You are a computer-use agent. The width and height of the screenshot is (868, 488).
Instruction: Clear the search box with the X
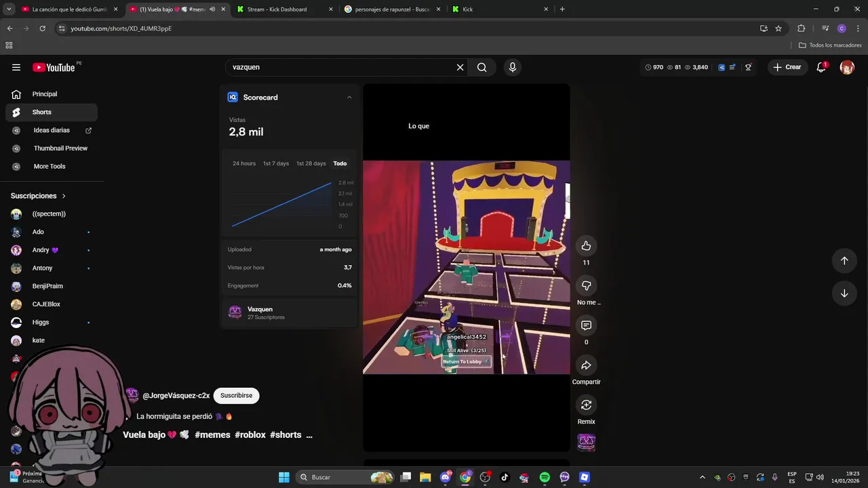[460, 67]
